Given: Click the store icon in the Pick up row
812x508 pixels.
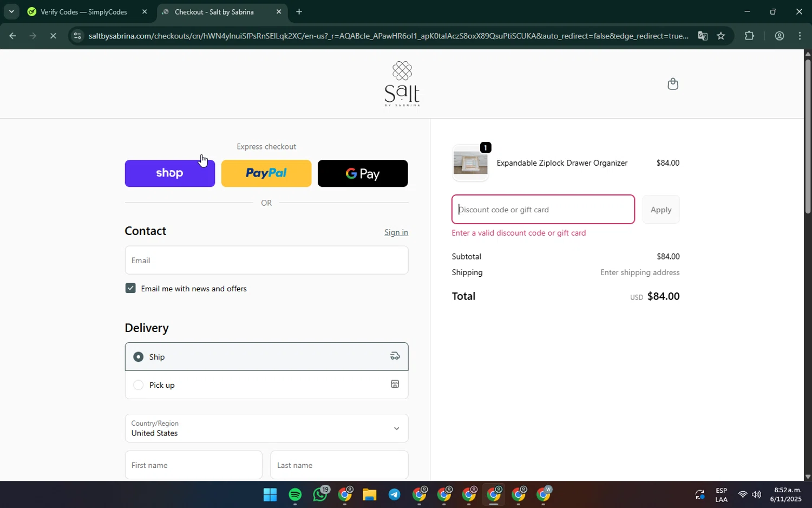Looking at the screenshot, I should point(395,384).
